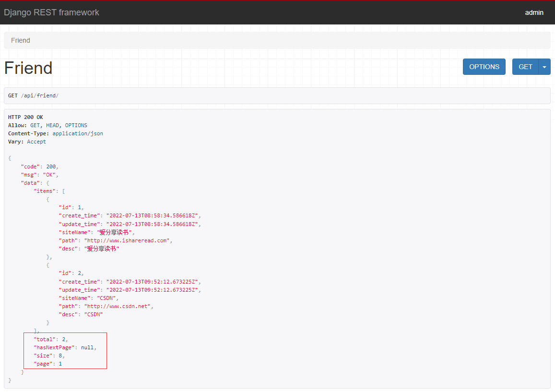
Task: Click the "page" field in the response
Action: click(x=47, y=364)
